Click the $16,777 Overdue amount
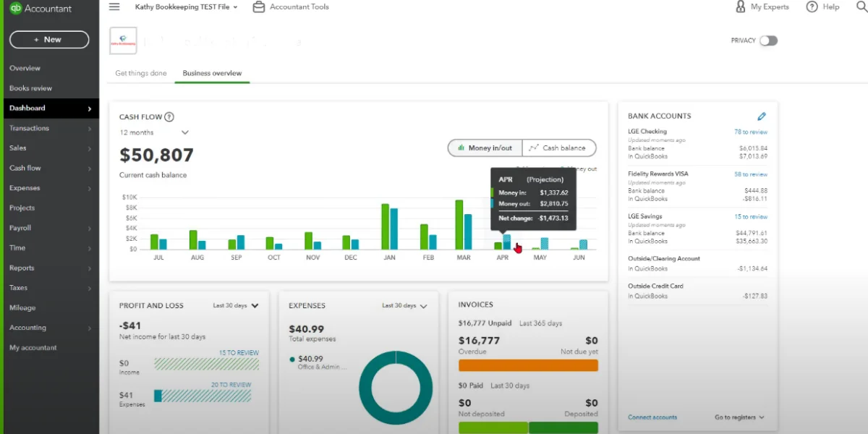Viewport: 868px width, 434px height. pos(479,341)
